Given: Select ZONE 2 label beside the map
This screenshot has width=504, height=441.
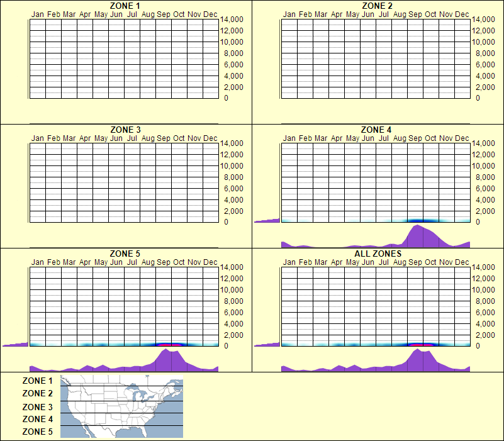Looking at the screenshot, I should (x=37, y=393).
